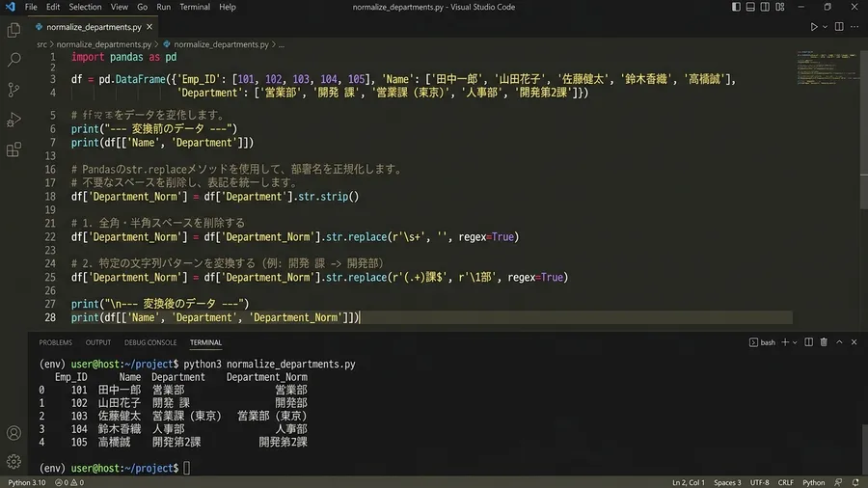Open the Explorer view in activity bar

click(x=14, y=30)
